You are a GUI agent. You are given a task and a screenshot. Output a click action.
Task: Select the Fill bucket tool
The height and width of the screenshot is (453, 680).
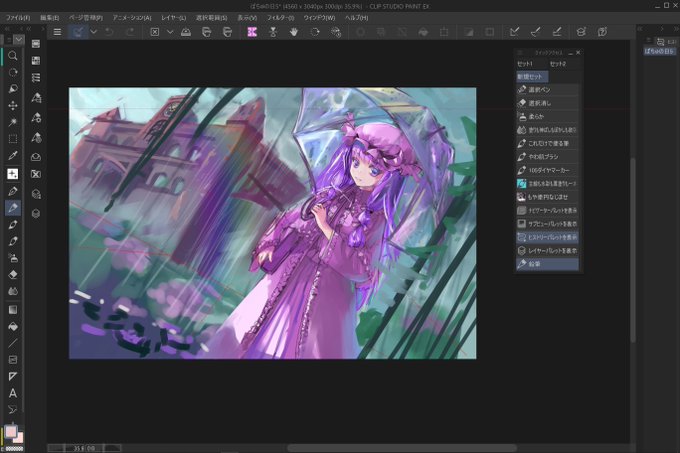pyautogui.click(x=13, y=326)
